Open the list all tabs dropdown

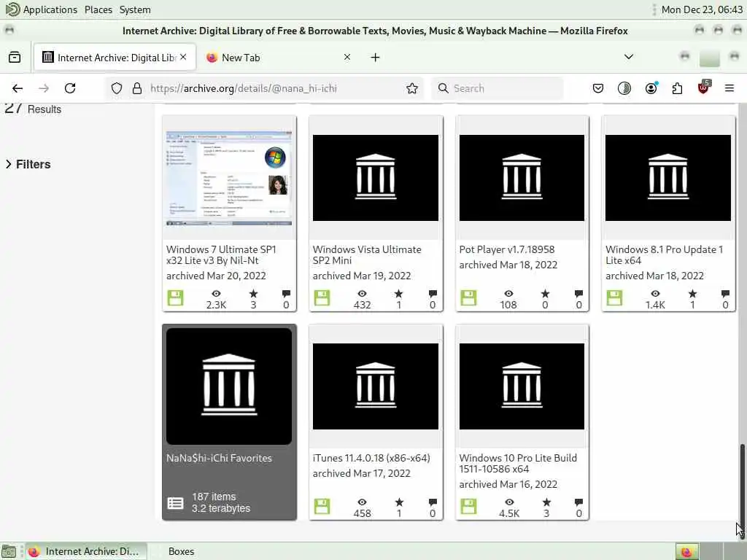point(629,57)
